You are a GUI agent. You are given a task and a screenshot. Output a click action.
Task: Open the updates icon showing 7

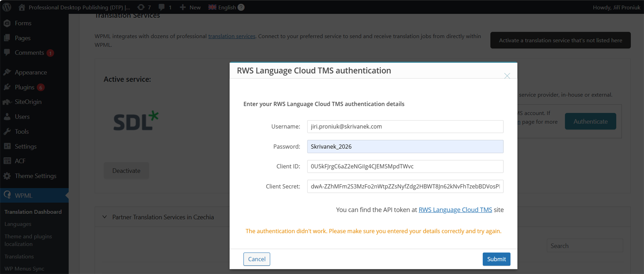point(141,7)
